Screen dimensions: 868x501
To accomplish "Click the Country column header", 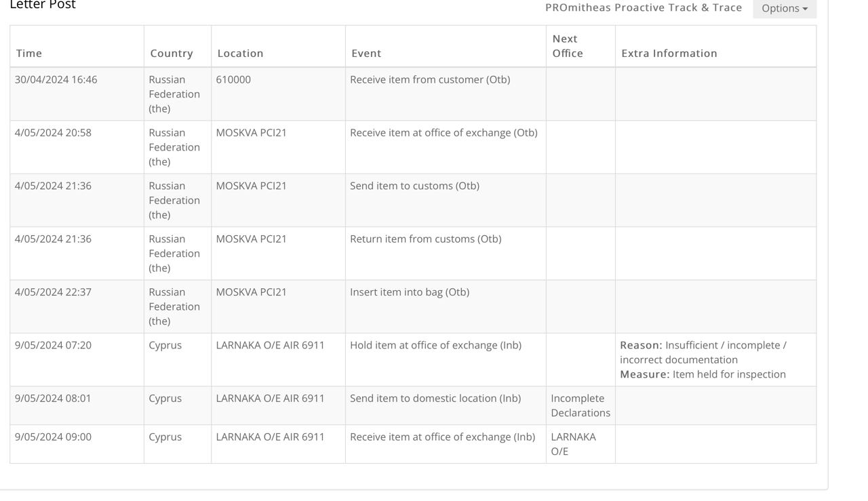I will click(x=172, y=53).
